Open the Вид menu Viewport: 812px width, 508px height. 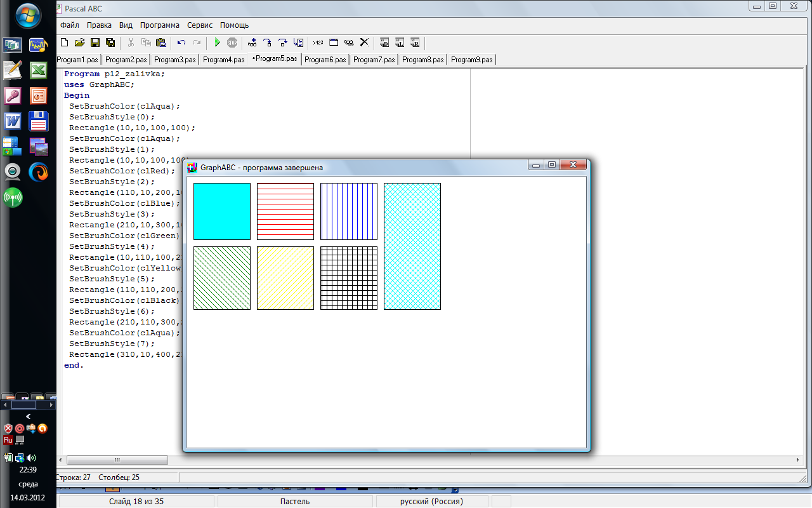click(126, 25)
